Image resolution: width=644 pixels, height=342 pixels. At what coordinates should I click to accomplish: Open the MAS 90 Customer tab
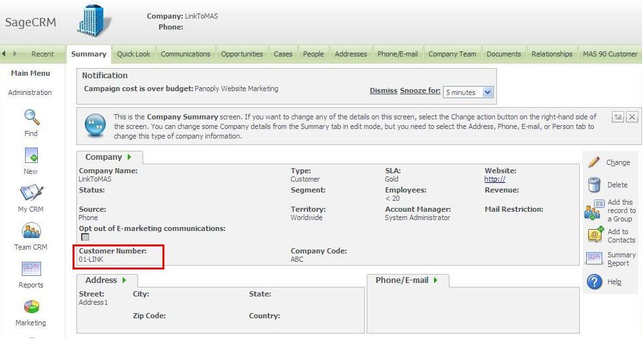610,54
